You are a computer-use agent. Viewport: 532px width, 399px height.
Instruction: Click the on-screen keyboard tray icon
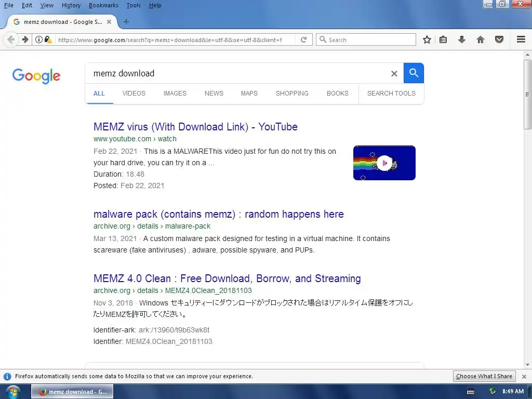pos(471,392)
